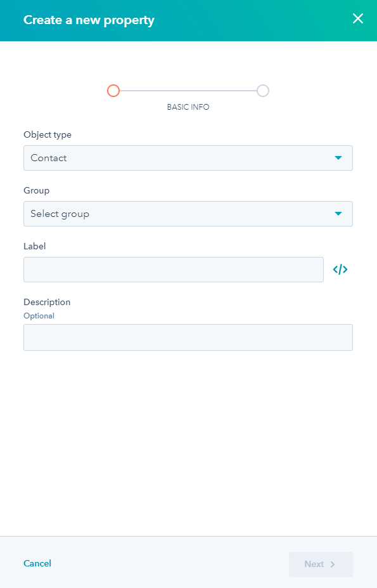
Task: Focus the Description text input field
Action: [188, 337]
